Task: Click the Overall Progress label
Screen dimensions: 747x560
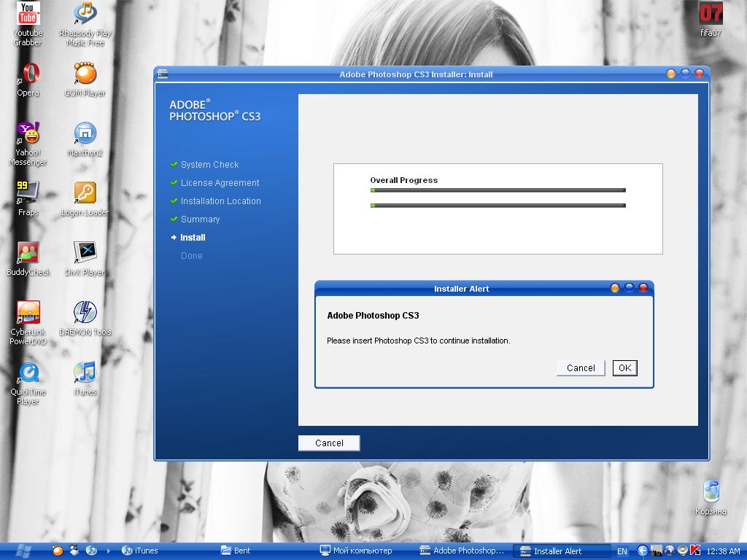Action: 403,180
